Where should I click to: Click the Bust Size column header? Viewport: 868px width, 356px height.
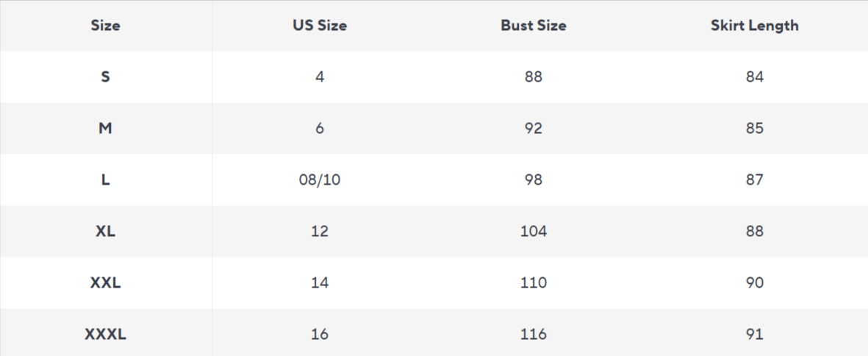coord(534,25)
